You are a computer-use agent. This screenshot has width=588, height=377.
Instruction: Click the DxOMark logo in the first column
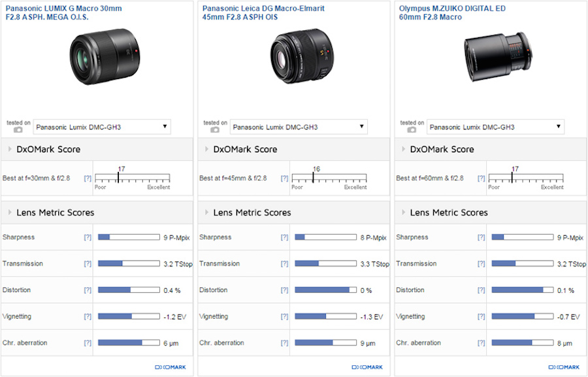coord(170,367)
